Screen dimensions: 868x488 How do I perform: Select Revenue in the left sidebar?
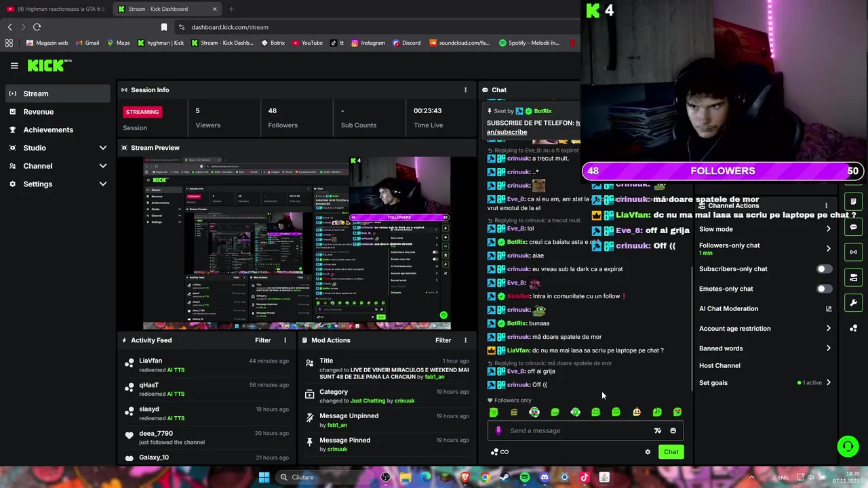tap(58, 112)
